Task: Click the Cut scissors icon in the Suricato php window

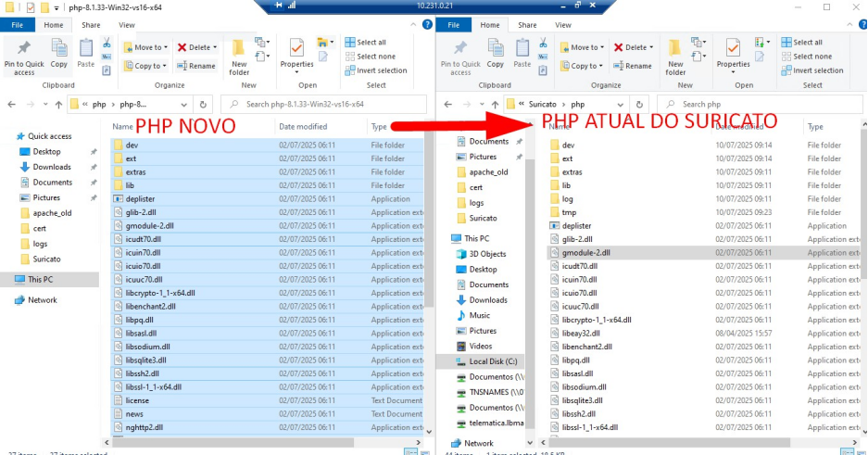Action: tap(542, 43)
